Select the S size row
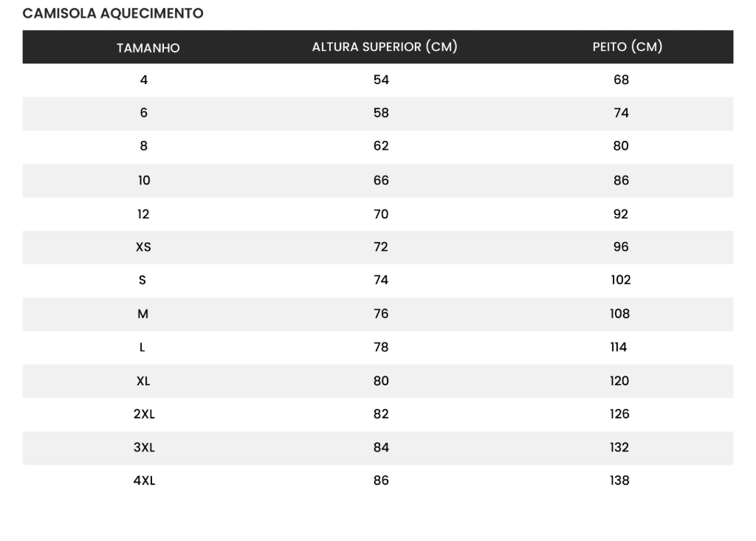Screen dimensions: 756x541 142,280
